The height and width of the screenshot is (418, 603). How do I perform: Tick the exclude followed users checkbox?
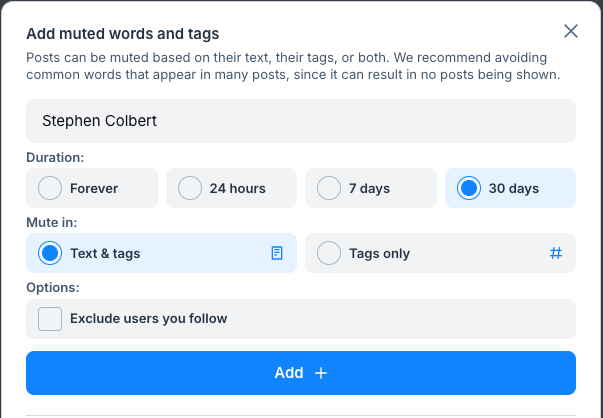tap(50, 319)
